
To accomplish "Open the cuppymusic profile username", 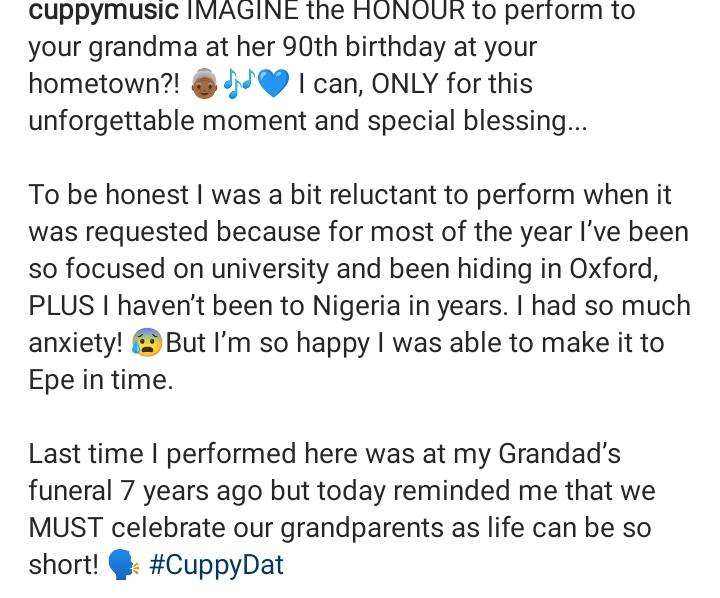I will [x=104, y=11].
